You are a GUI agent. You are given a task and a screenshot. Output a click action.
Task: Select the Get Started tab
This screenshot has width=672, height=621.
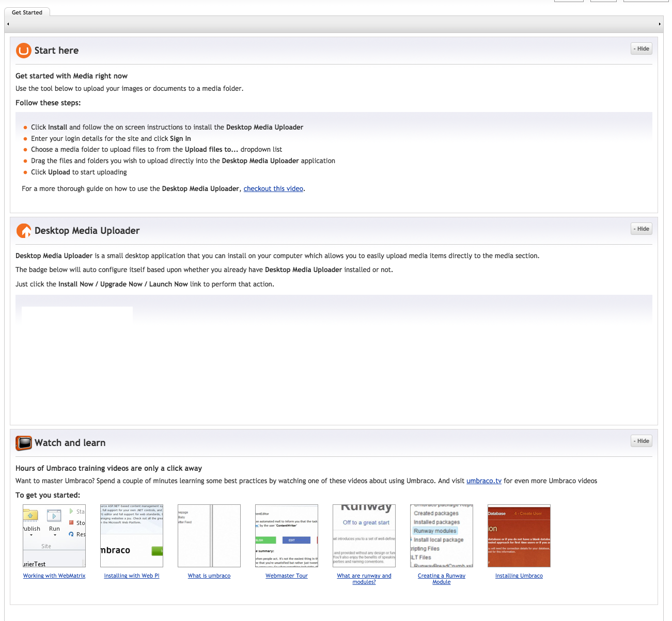(27, 12)
